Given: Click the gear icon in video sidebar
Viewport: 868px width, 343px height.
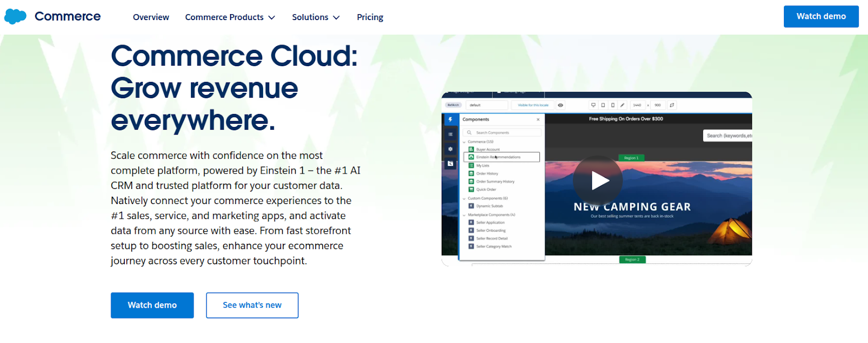Looking at the screenshot, I should 450,149.
